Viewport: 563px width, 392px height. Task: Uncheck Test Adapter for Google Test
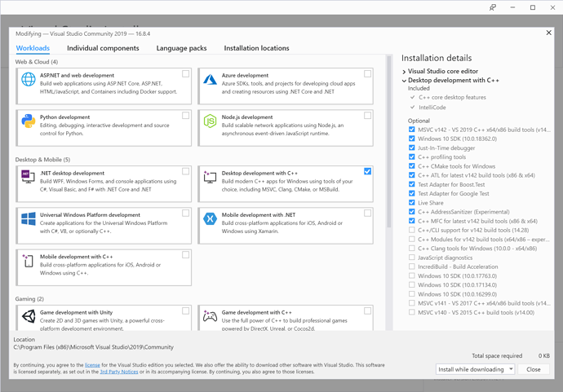tap(411, 193)
